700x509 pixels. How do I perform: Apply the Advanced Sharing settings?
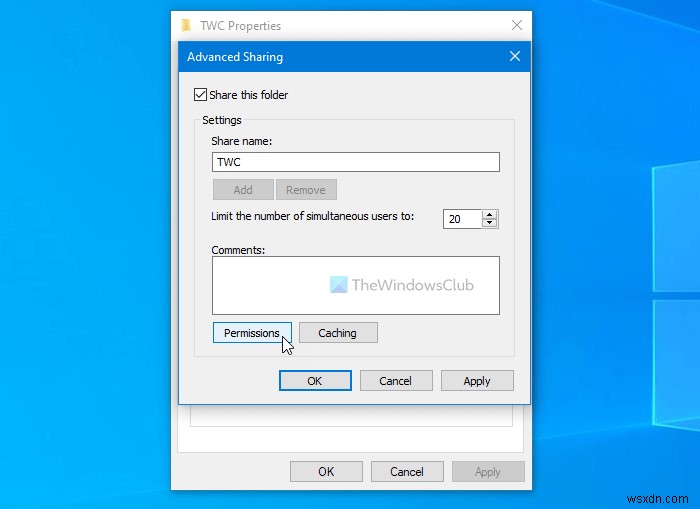[477, 381]
